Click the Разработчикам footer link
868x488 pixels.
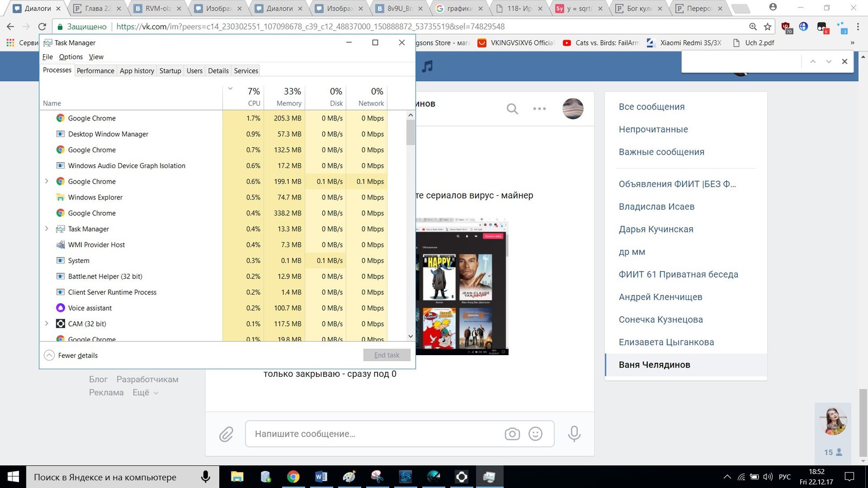[x=148, y=380]
